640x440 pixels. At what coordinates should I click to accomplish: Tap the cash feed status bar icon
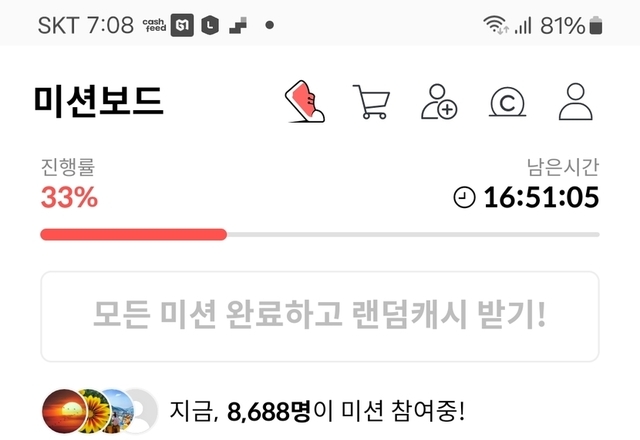pyautogui.click(x=154, y=25)
